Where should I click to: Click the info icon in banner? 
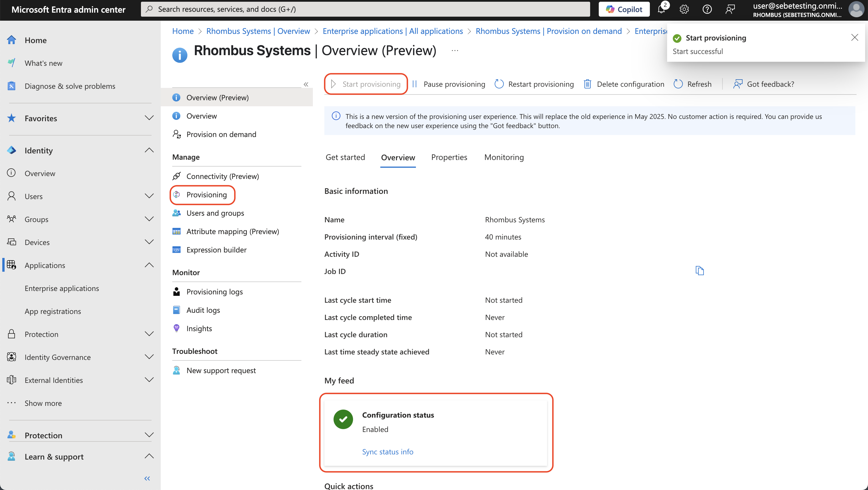[336, 116]
